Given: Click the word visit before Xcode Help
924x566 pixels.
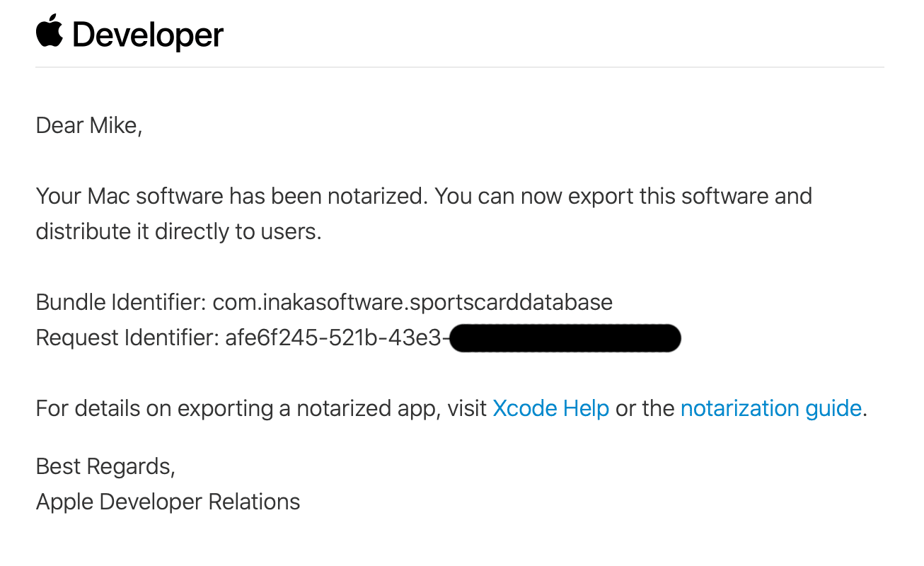Looking at the screenshot, I should [467, 408].
